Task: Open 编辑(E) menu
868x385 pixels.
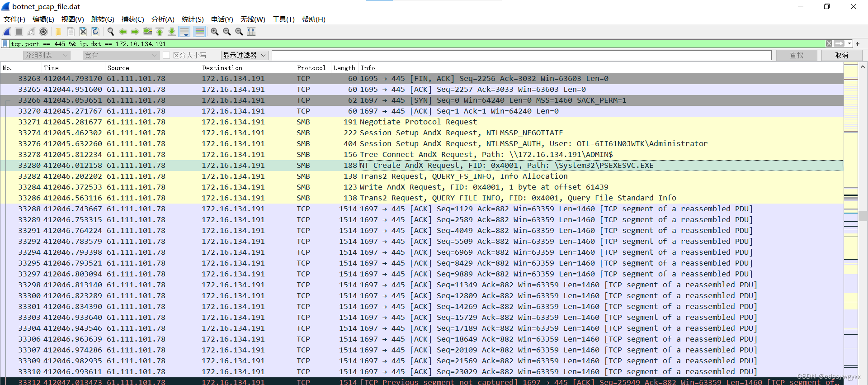Action: pos(43,19)
